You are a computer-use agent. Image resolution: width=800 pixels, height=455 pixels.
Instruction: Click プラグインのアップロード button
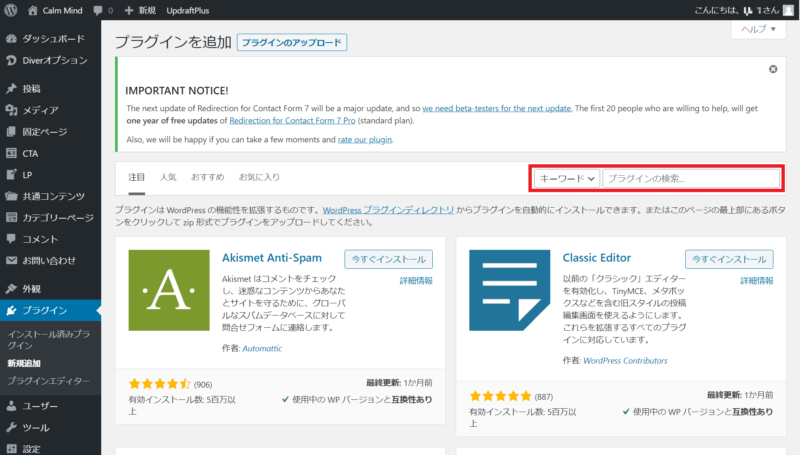pyautogui.click(x=292, y=42)
